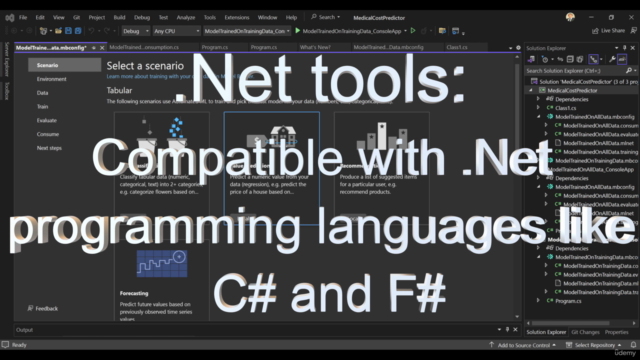Screen dimensions: 640x360
Task: Click the Redo toolbar icon
Action: coord(107,31)
